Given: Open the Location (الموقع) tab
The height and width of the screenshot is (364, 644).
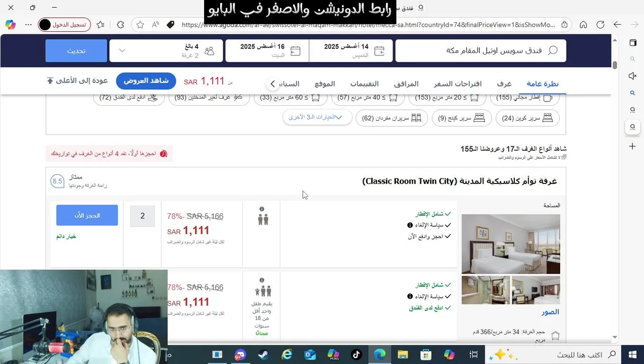Looking at the screenshot, I should coord(325,84).
